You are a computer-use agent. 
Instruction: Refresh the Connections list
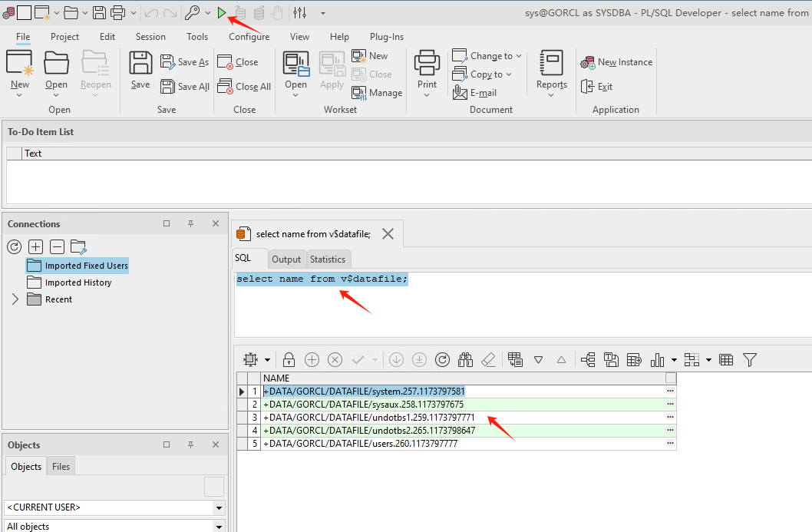click(15, 246)
